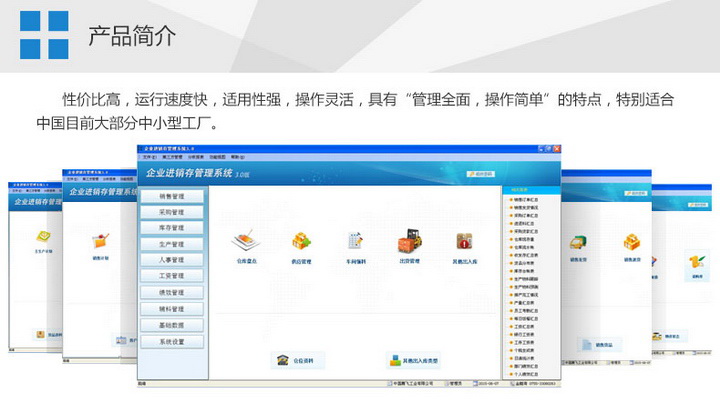Open the 其他出入库类型 colored blocks icon
Viewport: 720px width, 404px height.
click(x=395, y=360)
